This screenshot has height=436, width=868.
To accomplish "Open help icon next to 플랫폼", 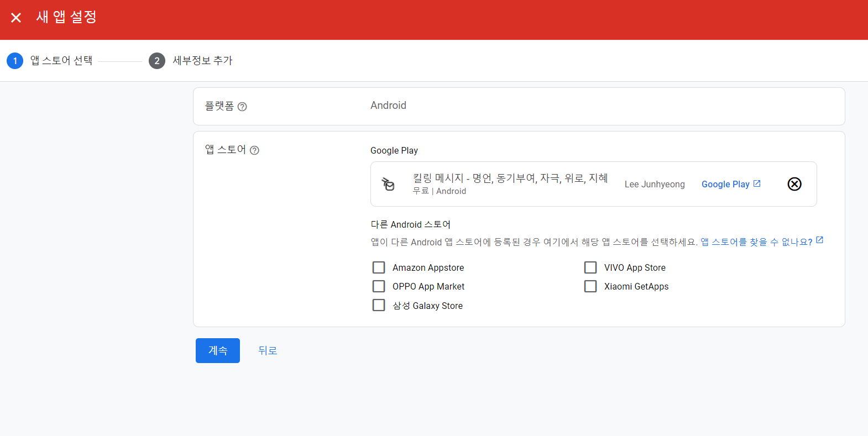I will tap(242, 107).
